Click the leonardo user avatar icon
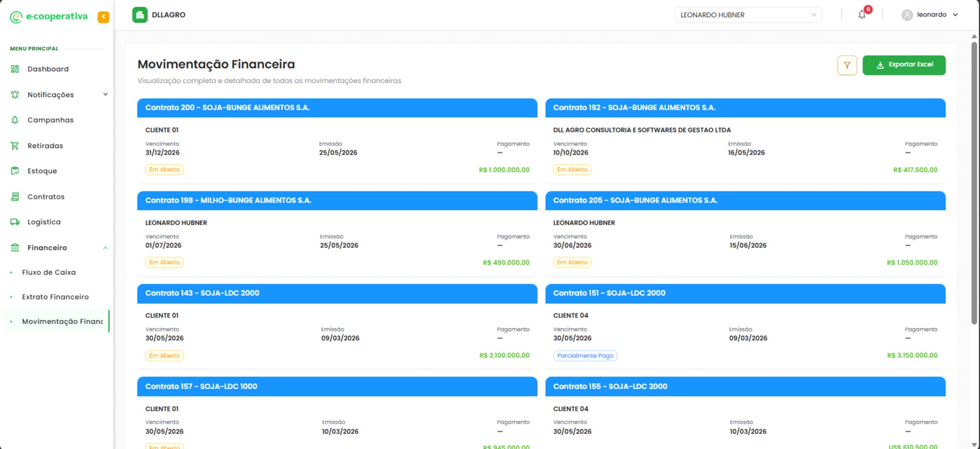This screenshot has width=980, height=449. [907, 15]
